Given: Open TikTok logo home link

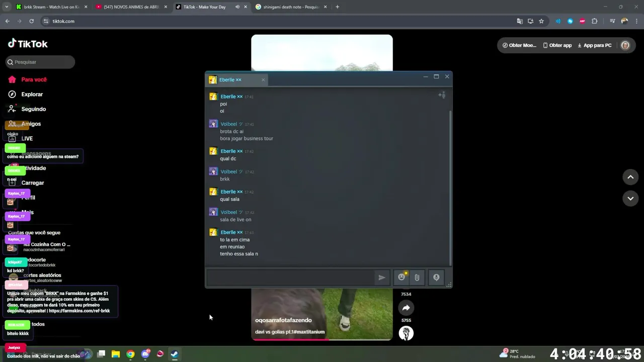Looking at the screenshot, I should [x=28, y=44].
